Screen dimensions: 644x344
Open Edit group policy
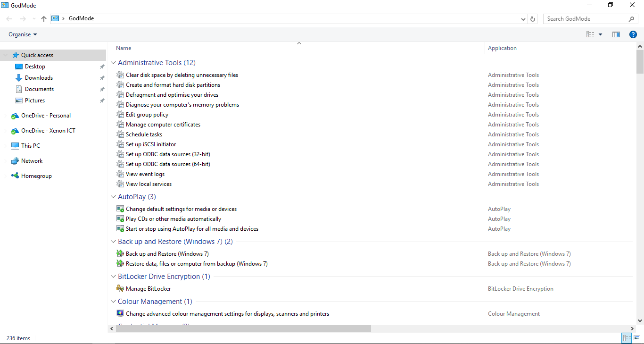pos(147,115)
